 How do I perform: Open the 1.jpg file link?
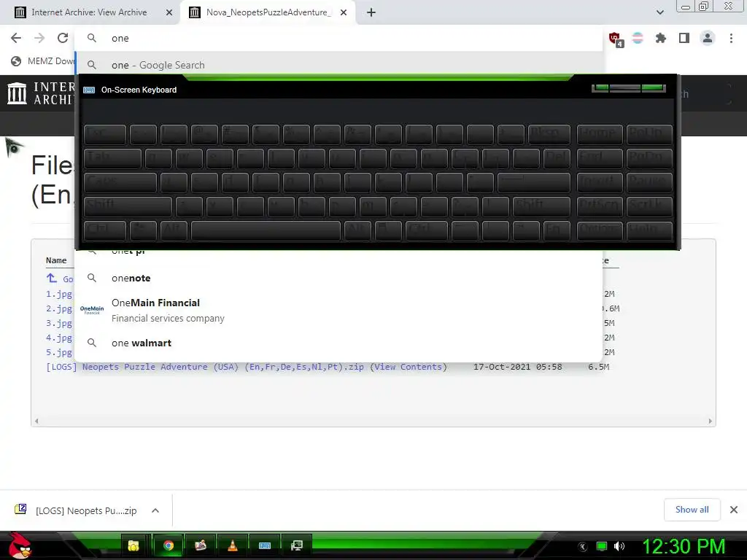tap(59, 295)
